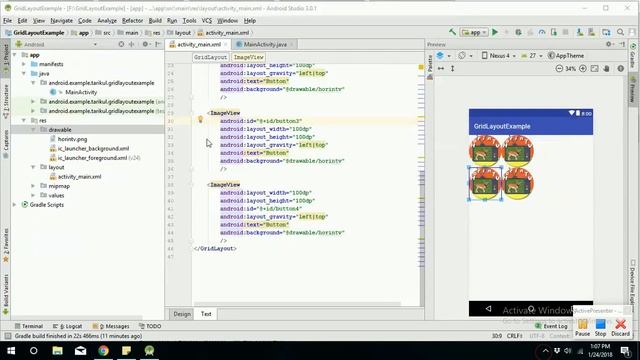
Task: Open the Logcat tool window
Action: (67, 326)
